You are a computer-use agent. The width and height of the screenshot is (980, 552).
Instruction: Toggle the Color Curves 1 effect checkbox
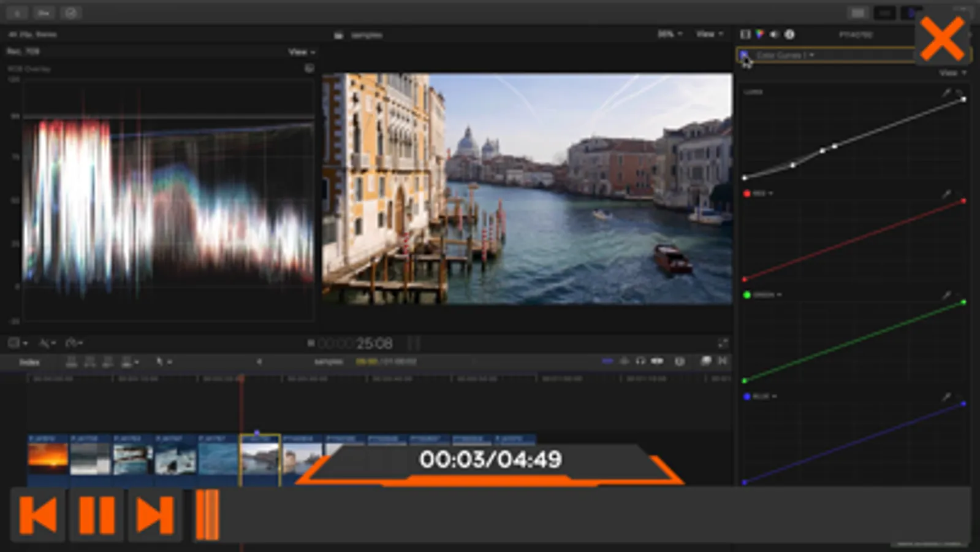[744, 55]
